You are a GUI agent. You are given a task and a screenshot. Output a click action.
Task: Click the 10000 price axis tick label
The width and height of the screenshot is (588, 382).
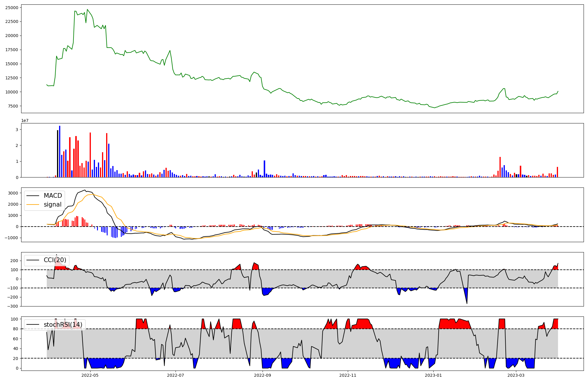tap(12, 92)
